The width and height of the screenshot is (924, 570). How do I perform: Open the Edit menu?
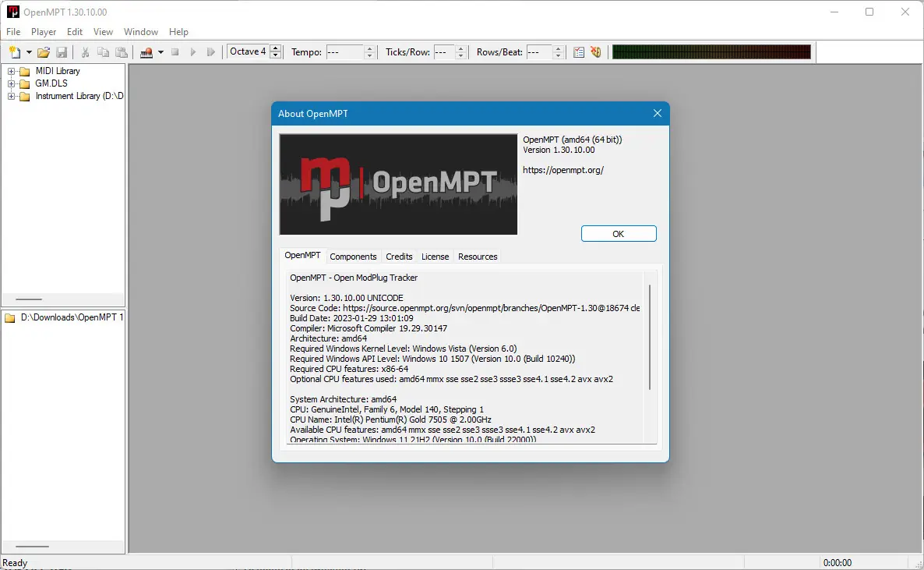(74, 32)
